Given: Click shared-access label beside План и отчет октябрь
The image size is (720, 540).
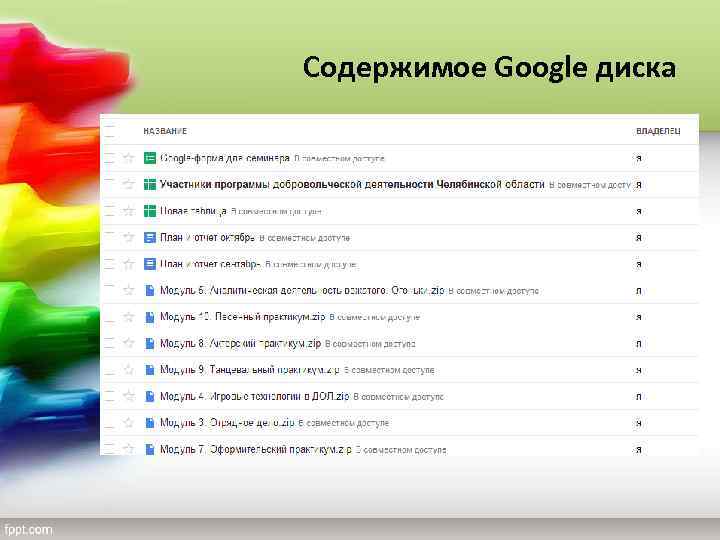Looking at the screenshot, I should tap(304, 238).
